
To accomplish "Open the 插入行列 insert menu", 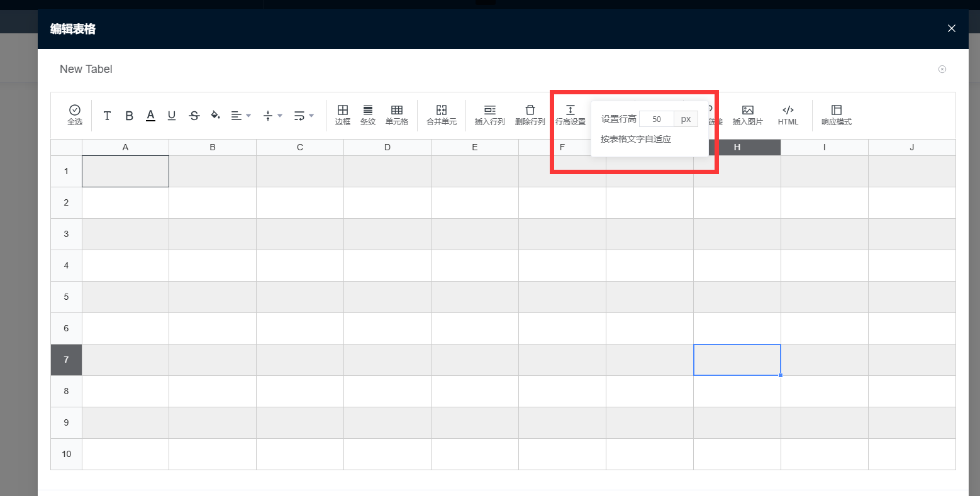I will point(489,114).
